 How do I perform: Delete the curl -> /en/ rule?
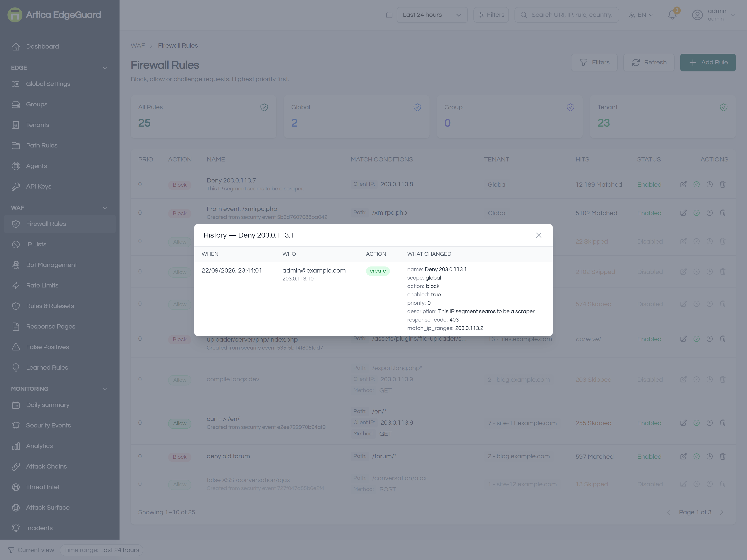[723, 423]
